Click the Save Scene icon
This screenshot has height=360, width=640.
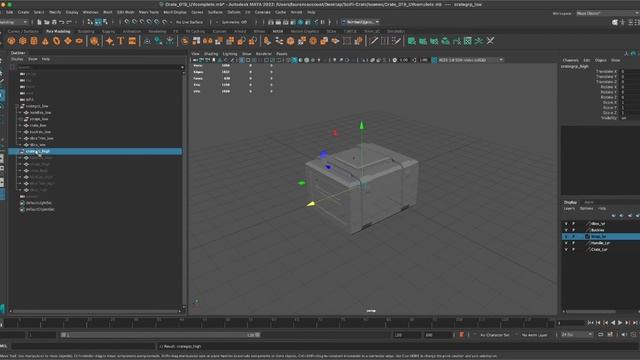click(54, 22)
